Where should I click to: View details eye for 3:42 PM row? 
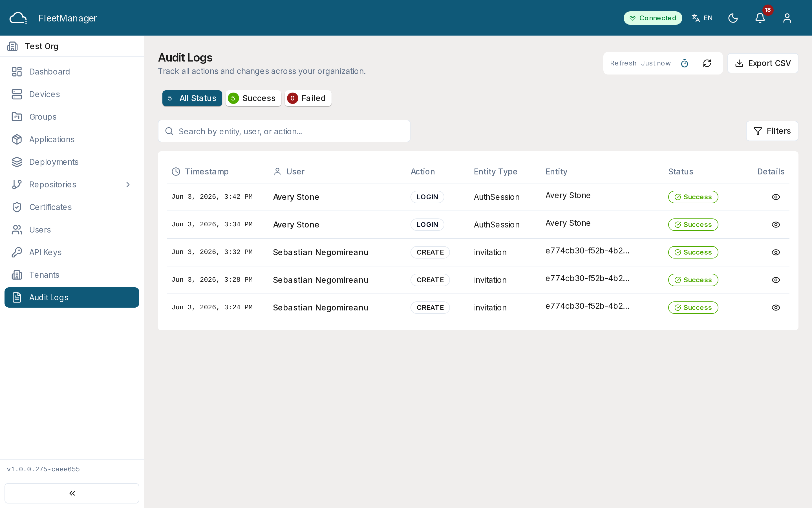[x=776, y=197]
